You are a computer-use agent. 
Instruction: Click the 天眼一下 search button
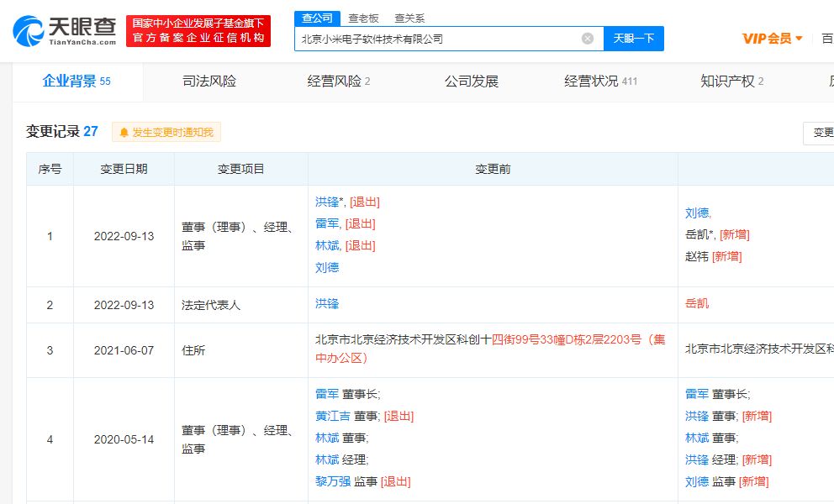coord(635,38)
